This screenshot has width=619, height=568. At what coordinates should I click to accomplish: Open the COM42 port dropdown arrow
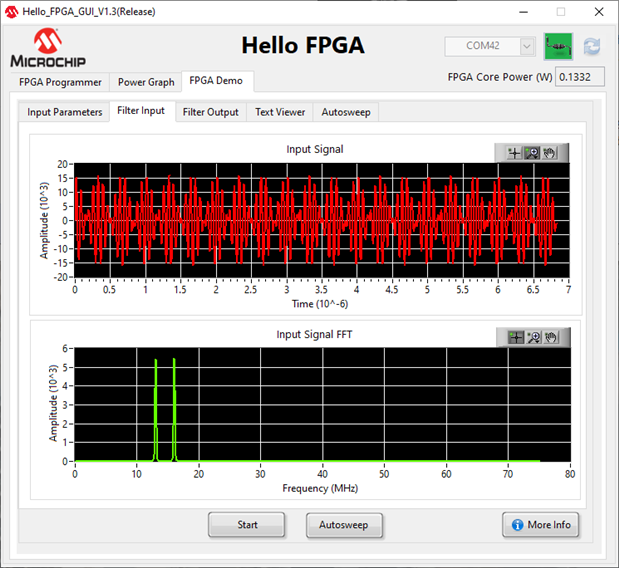point(527,47)
